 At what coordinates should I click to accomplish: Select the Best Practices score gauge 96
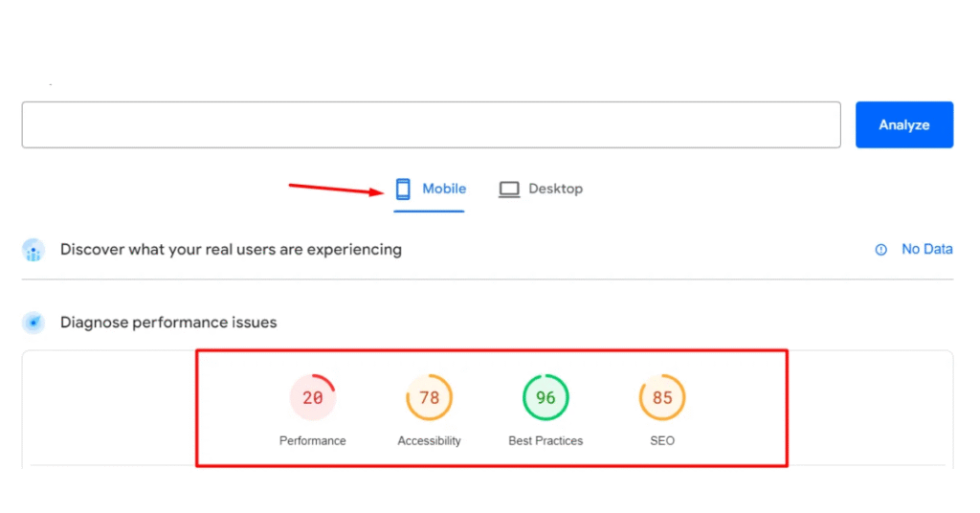coord(546,397)
